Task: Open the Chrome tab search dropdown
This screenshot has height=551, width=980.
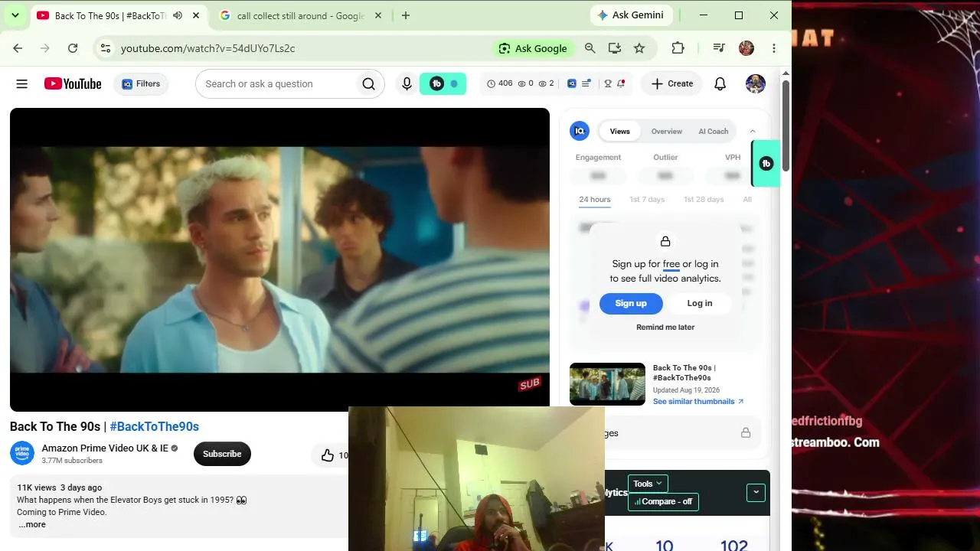Action: click(x=15, y=15)
